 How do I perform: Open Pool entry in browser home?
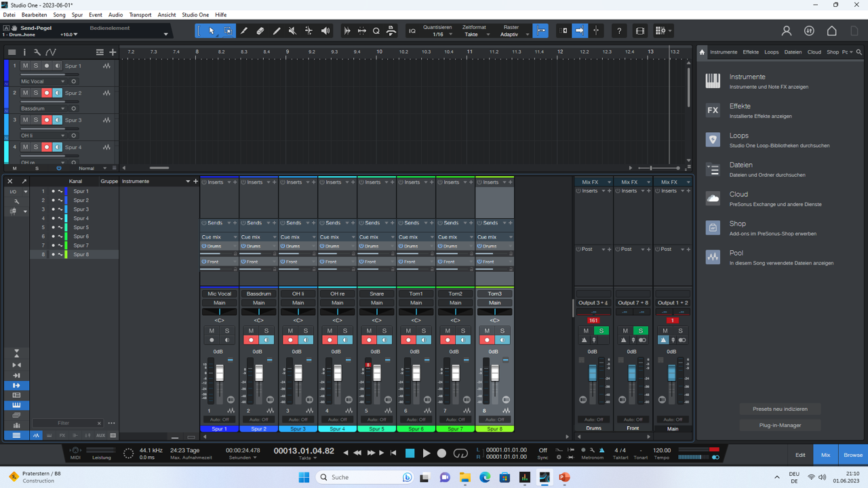(x=780, y=258)
